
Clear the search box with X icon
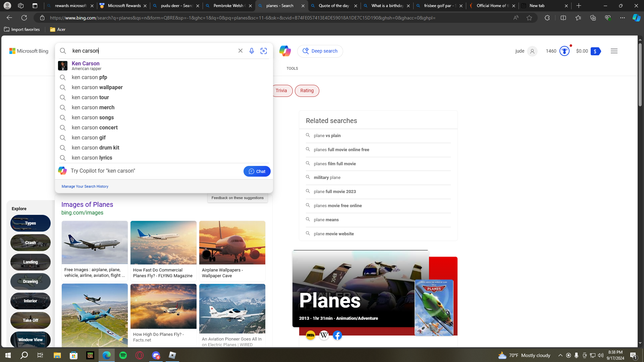[x=240, y=51]
